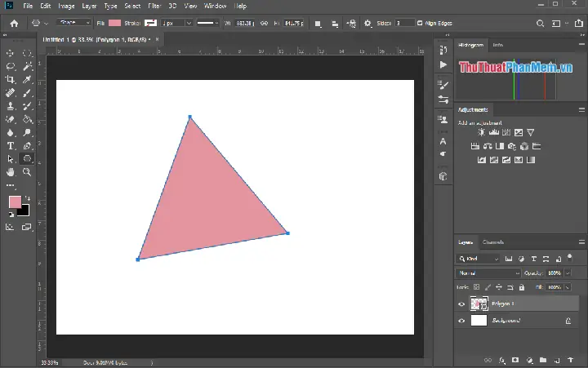Open the Normal blend mode dropdown

tap(488, 273)
